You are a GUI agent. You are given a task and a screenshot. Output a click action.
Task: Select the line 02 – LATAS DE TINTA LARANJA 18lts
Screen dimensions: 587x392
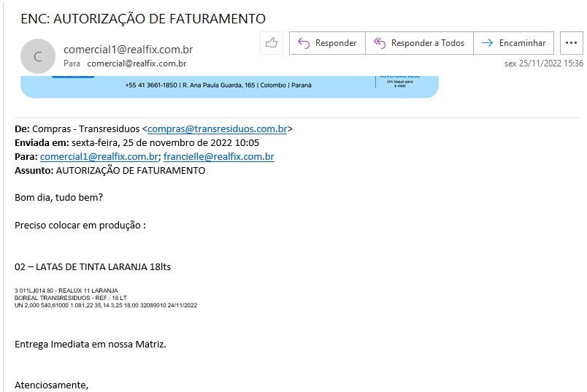(x=93, y=266)
